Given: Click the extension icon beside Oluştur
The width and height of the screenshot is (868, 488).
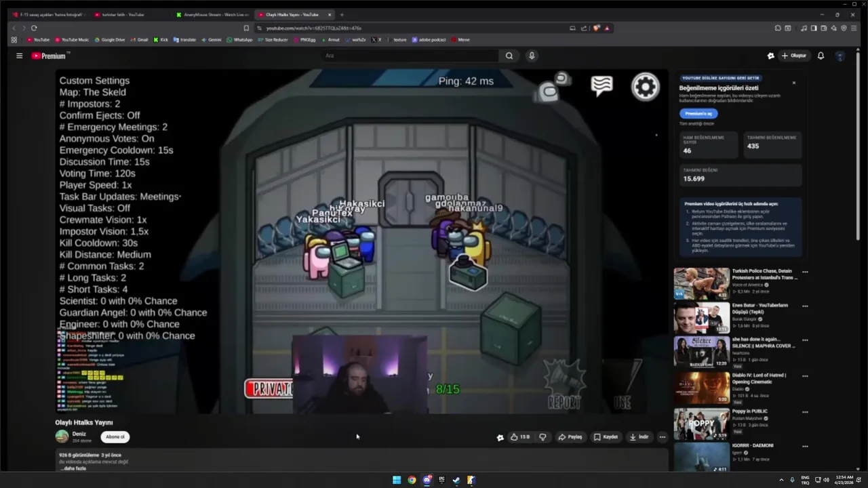Looking at the screenshot, I should (770, 56).
